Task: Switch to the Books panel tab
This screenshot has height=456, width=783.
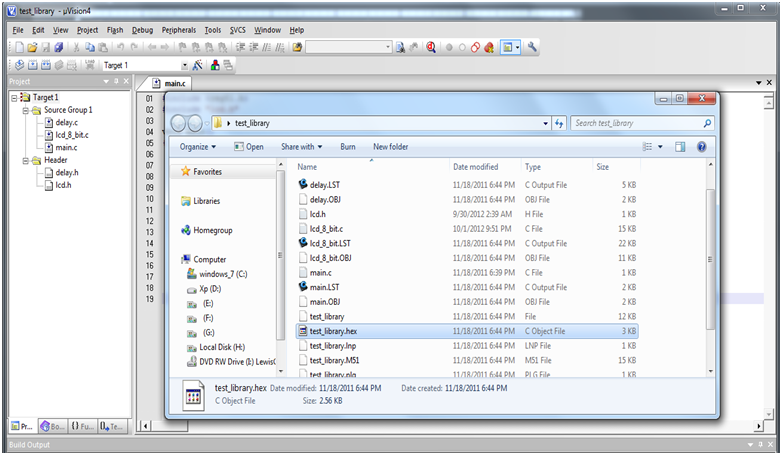Action: point(52,426)
